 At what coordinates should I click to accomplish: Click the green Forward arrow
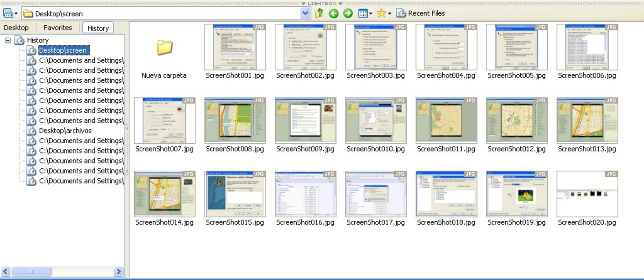click(x=348, y=14)
